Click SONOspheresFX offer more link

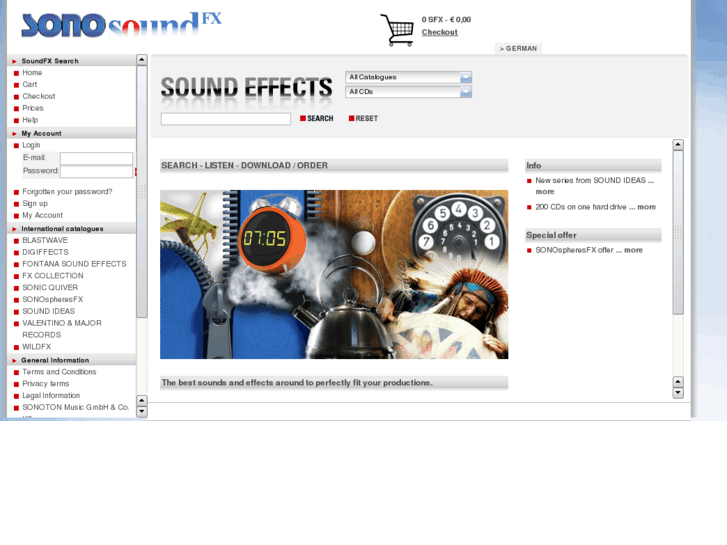coord(633,250)
